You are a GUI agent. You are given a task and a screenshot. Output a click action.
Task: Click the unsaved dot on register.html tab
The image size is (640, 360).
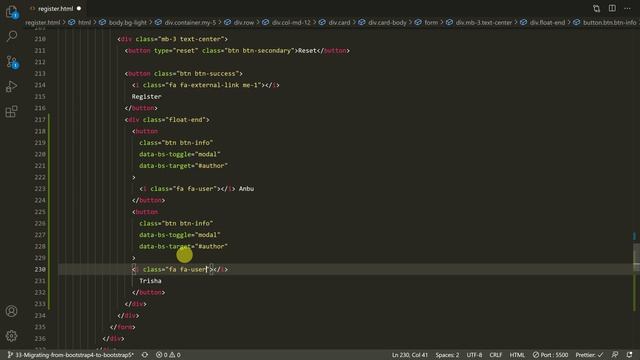pyautogui.click(x=79, y=8)
